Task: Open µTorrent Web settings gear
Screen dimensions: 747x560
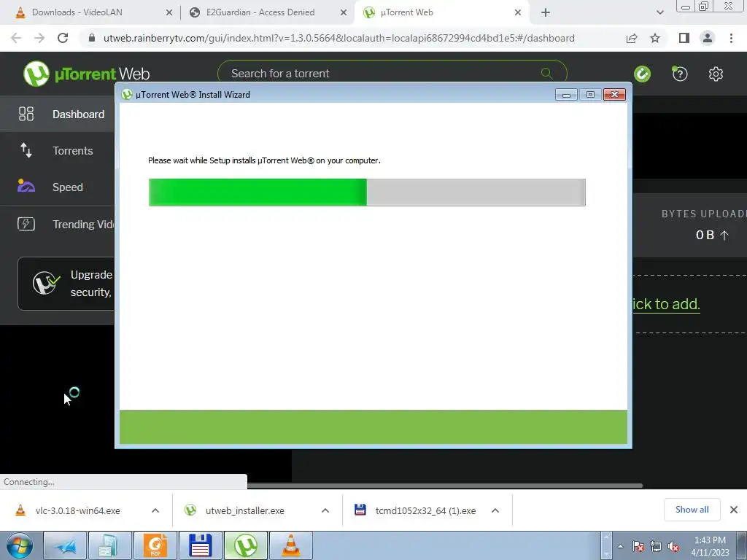Action: (716, 74)
